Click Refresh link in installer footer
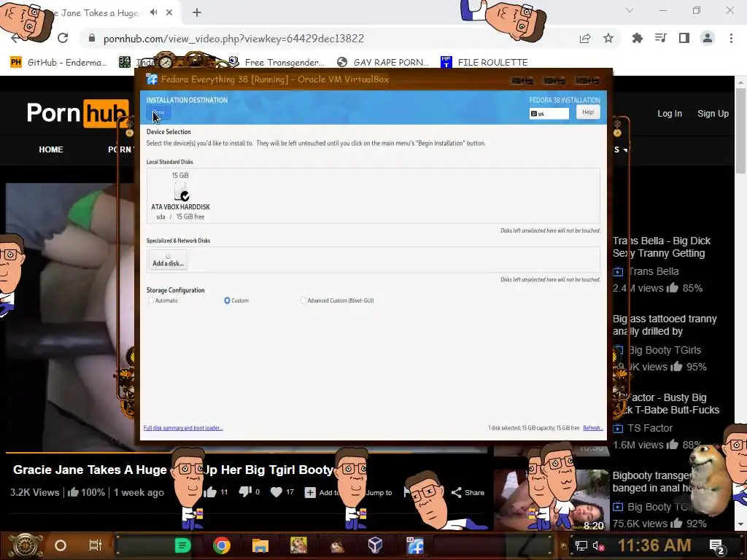Screen dimensions: 747x560 (x=592, y=428)
